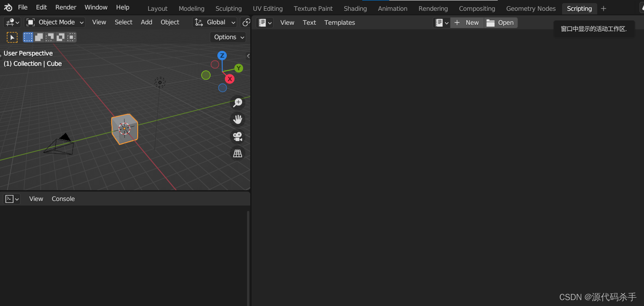Click the New text button
The height and width of the screenshot is (306, 644).
tap(467, 23)
